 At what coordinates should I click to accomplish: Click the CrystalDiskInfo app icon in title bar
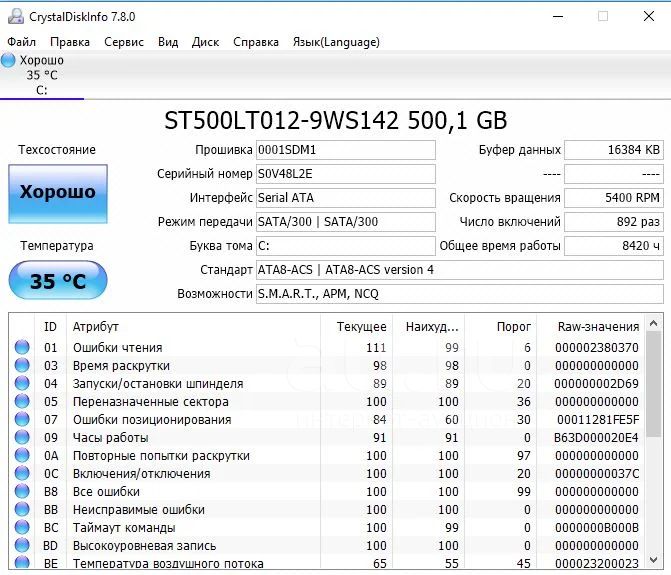tap(15, 16)
